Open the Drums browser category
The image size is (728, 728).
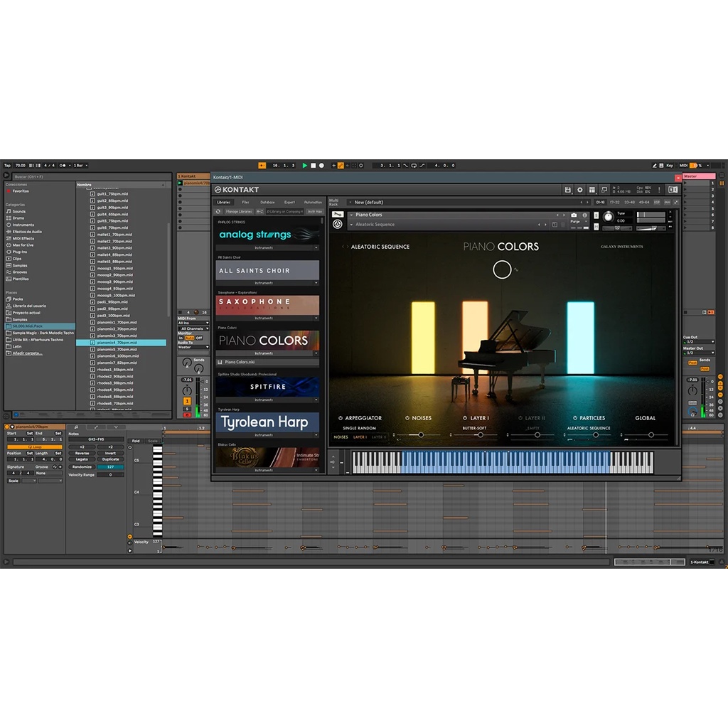16,218
